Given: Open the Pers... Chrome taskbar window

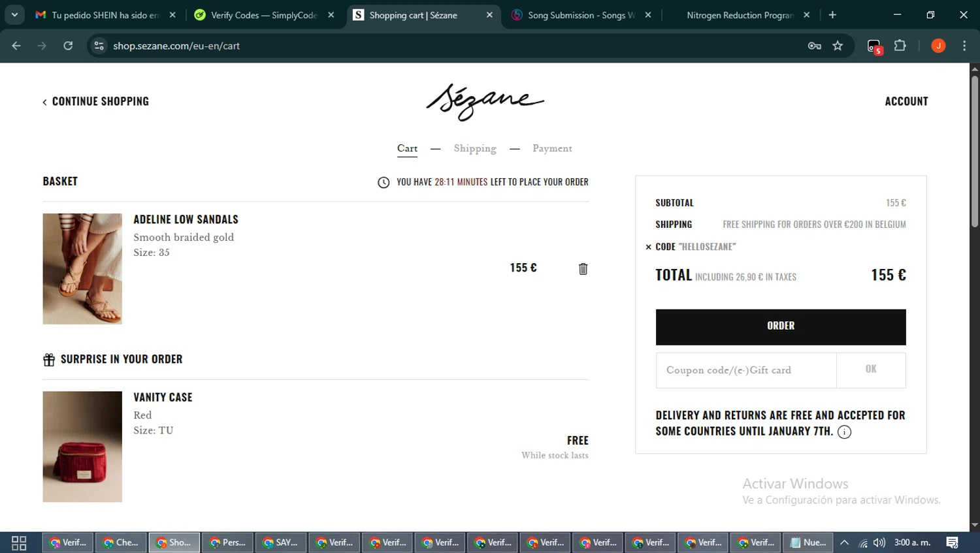Looking at the screenshot, I should (x=227, y=543).
